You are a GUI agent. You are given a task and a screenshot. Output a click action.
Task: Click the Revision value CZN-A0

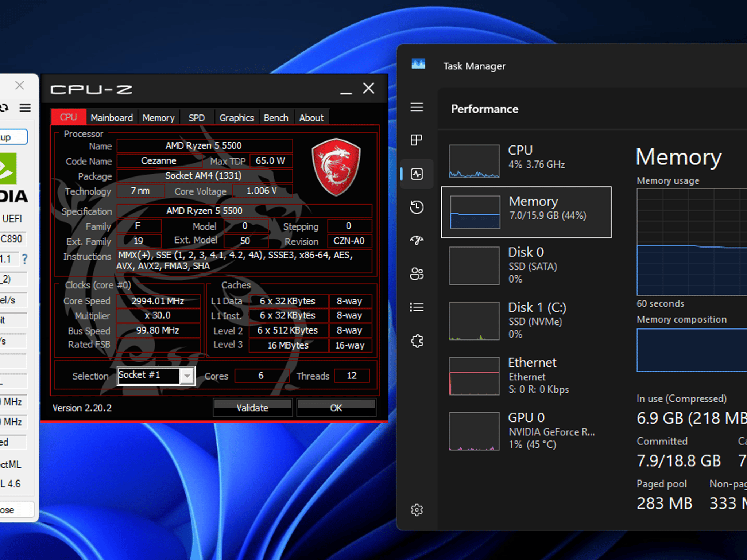pos(349,241)
